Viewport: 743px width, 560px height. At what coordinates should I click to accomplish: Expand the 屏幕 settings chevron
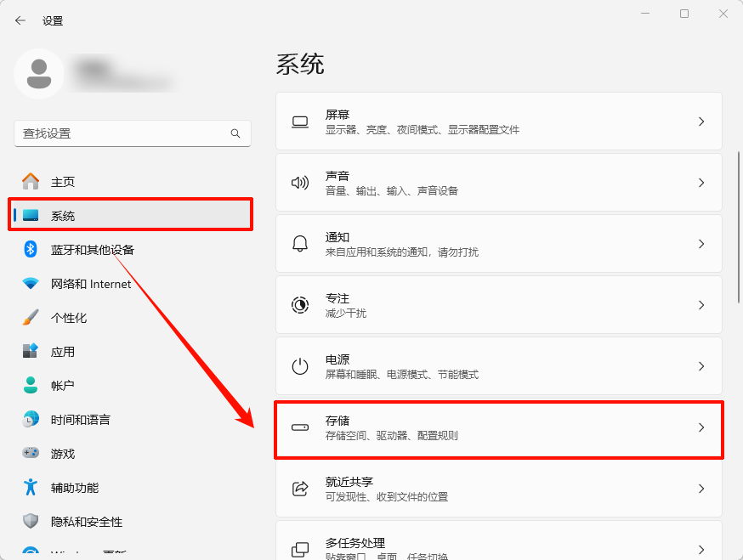pos(700,121)
